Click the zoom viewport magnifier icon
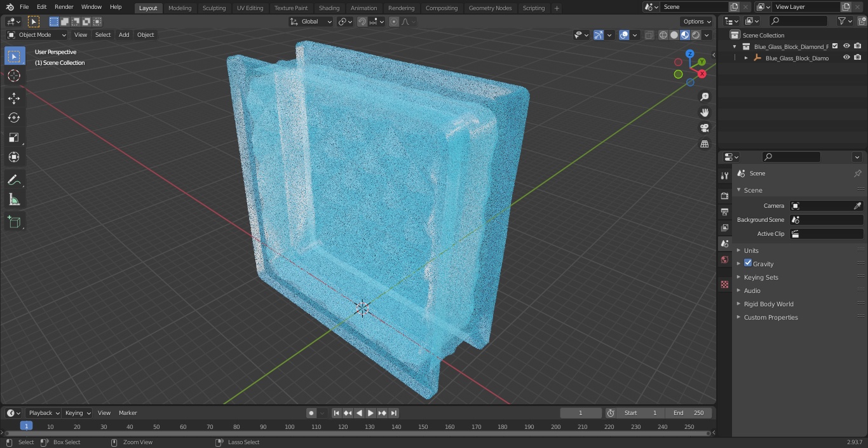Viewport: 868px width, 448px height. [x=705, y=97]
